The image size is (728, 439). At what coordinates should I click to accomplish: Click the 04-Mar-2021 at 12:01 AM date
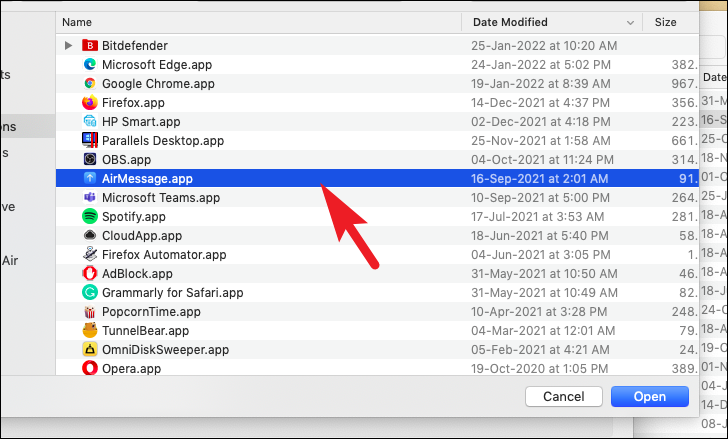(543, 331)
